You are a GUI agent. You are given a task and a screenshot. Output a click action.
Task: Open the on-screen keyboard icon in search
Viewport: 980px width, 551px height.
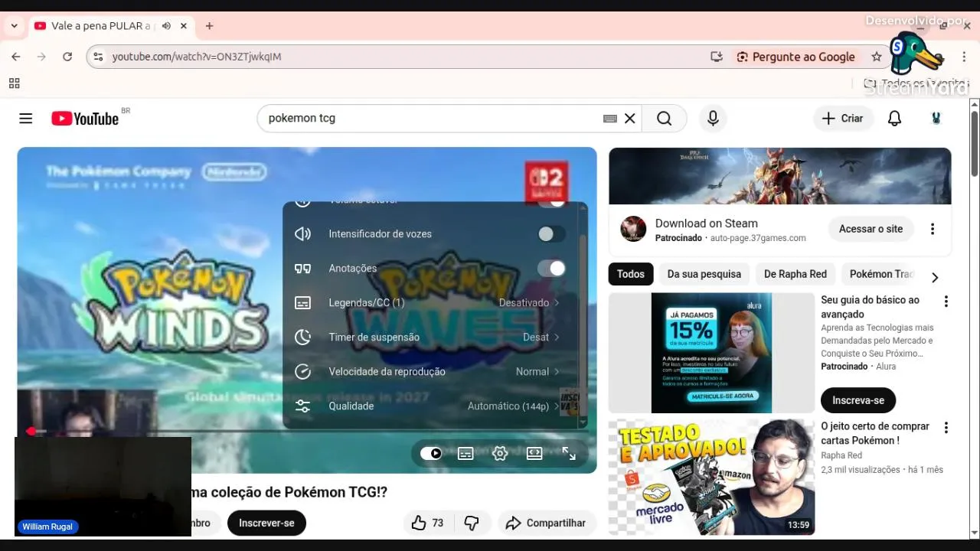click(610, 119)
